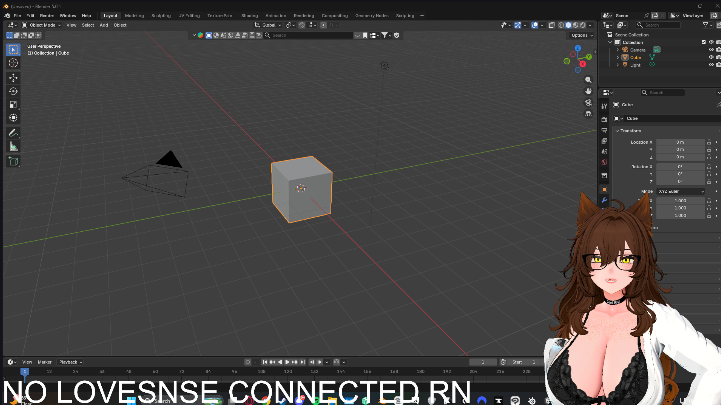Viewport: 721px width, 405px height.
Task: Open shading options dropdown arrow
Action: point(590,25)
